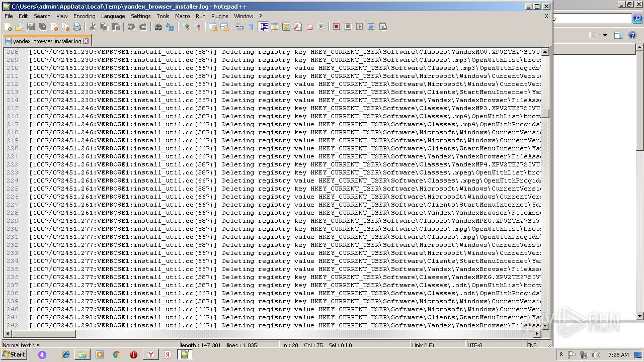Toggle preview pane in background window
The height and width of the screenshot is (362, 644).
pyautogui.click(x=618, y=35)
